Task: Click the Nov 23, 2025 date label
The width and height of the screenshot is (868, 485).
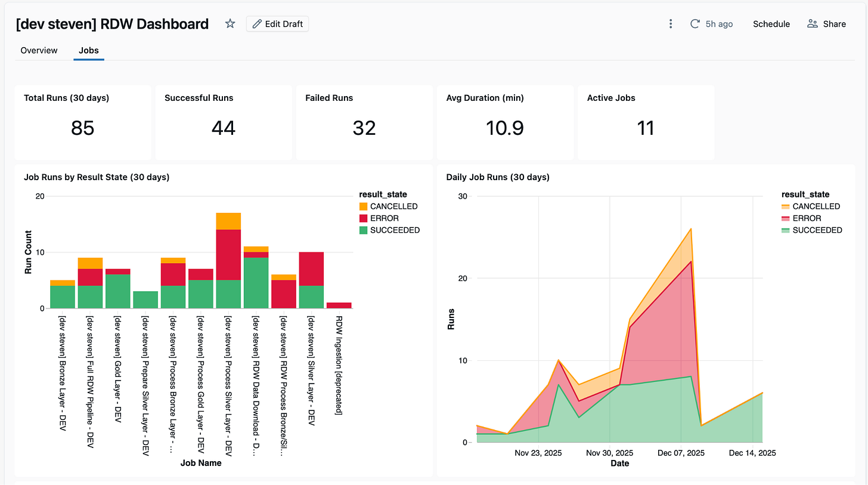Action: [538, 453]
